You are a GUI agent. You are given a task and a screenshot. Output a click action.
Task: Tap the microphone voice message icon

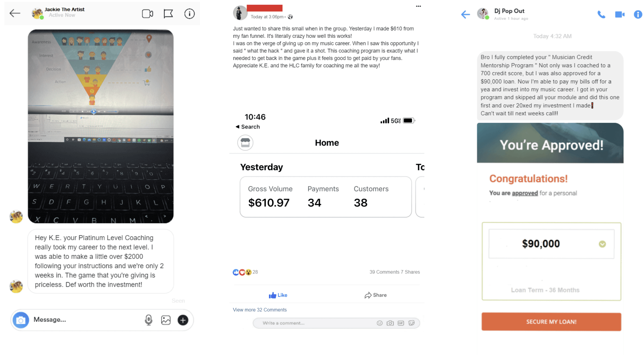149,320
